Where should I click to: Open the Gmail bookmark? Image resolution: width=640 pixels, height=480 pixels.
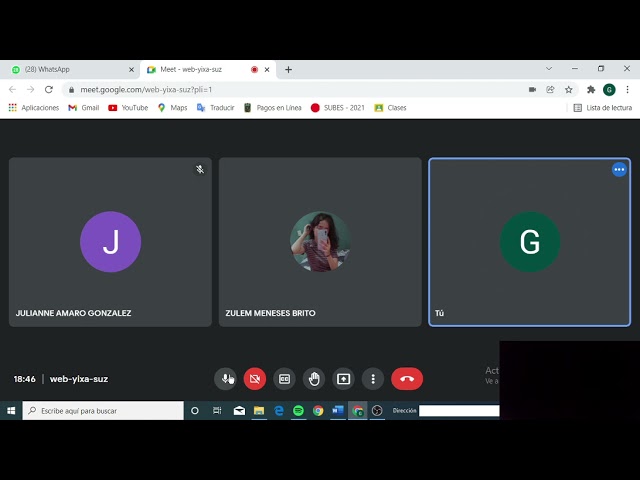coord(84,108)
